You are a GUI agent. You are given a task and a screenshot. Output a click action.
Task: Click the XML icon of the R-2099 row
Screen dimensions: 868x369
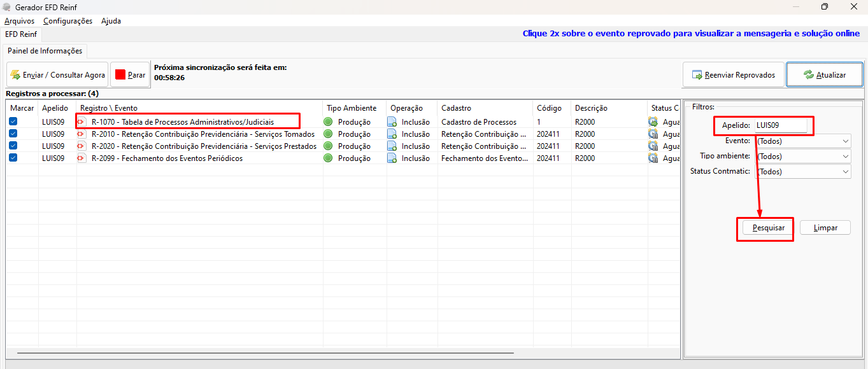[82, 158]
